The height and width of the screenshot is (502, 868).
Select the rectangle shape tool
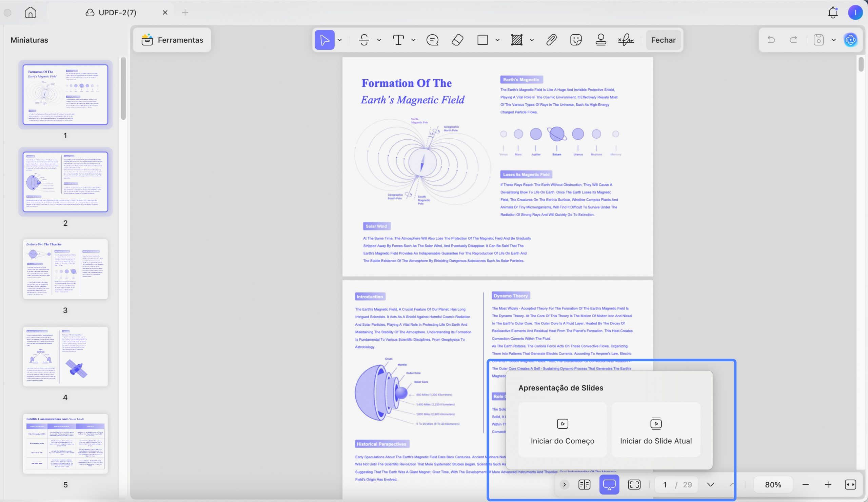[x=482, y=40]
